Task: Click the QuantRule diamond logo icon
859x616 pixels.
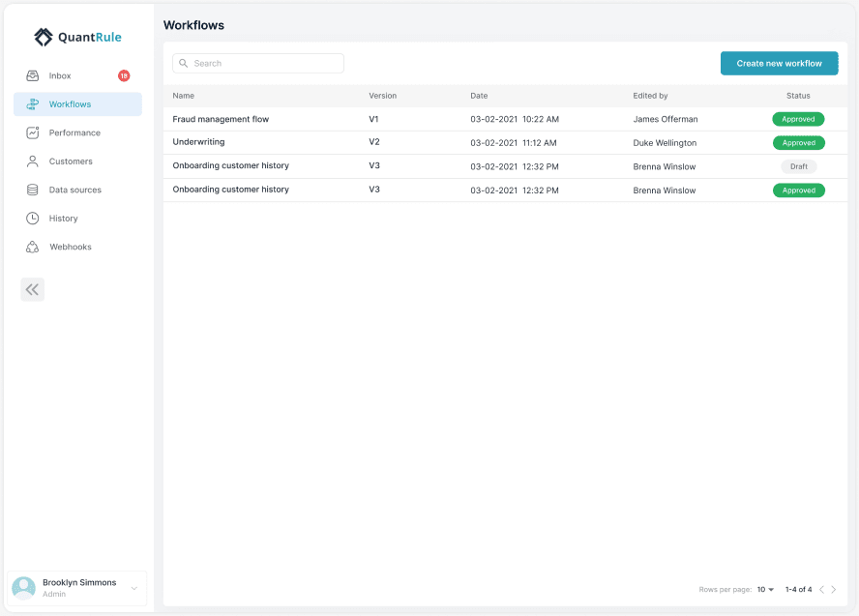Action: [x=44, y=38]
